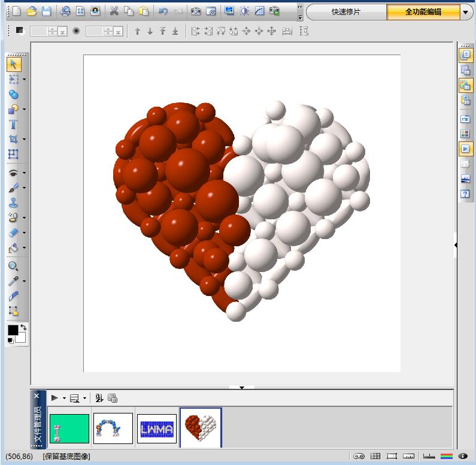Viewport: 476px width, 465px height.
Task: Select the Eyedropper tool
Action: 13,281
